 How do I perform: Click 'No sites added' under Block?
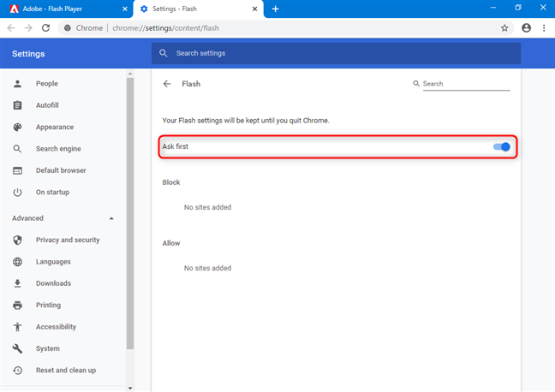[x=207, y=207]
